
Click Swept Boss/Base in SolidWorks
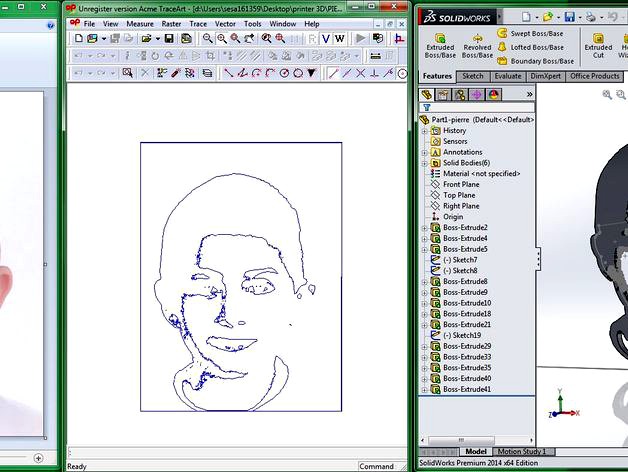530,33
